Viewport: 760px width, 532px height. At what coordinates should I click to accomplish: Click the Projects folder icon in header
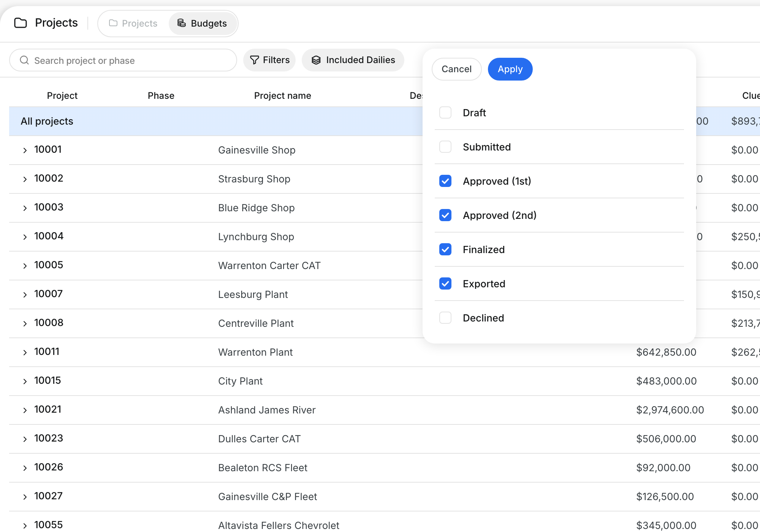tap(21, 23)
